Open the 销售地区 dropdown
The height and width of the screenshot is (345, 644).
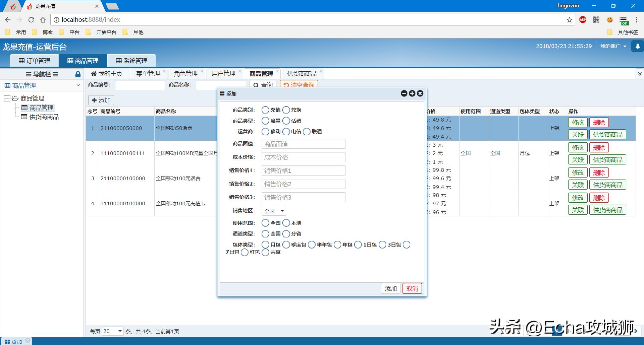(x=274, y=211)
